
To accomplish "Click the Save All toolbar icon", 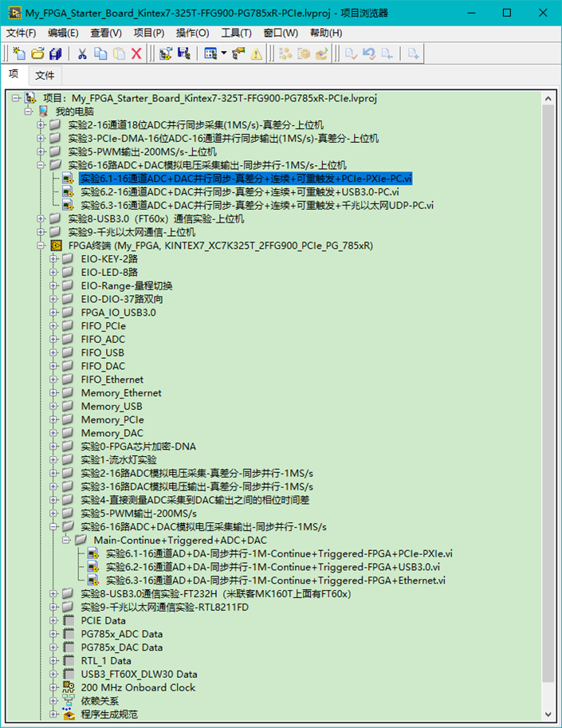I will 56,53.
